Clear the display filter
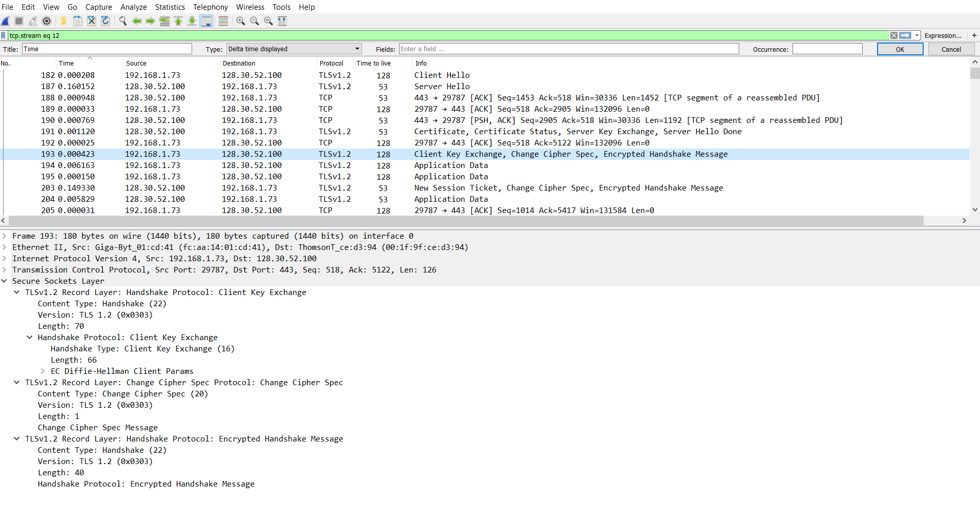 pos(894,35)
